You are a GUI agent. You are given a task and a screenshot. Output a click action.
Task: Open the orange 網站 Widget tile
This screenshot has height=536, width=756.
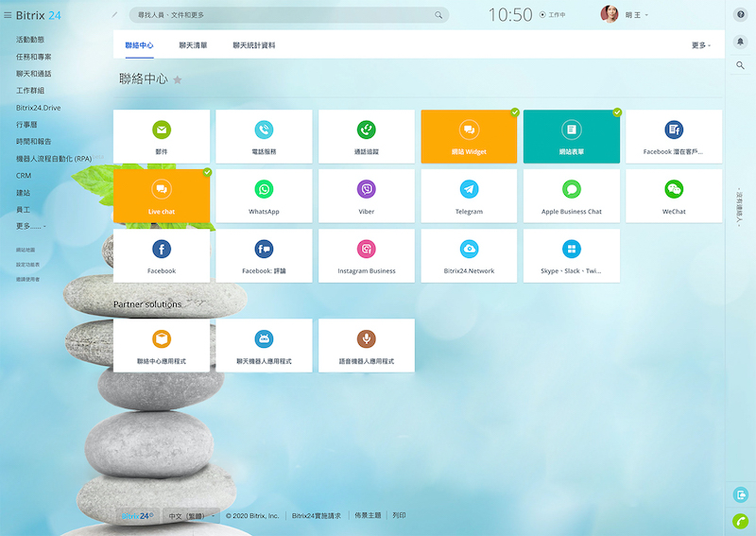469,136
